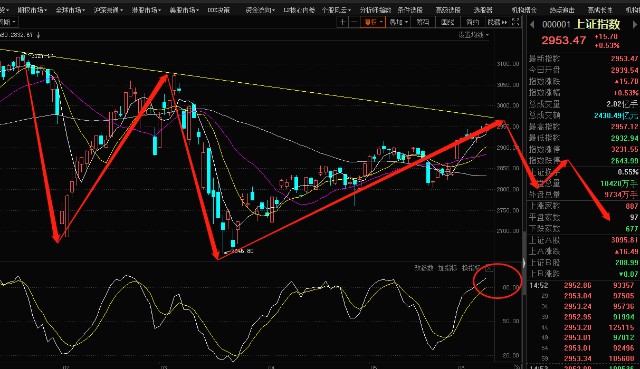Collapse the indicator panel box icon

(x=489, y=269)
